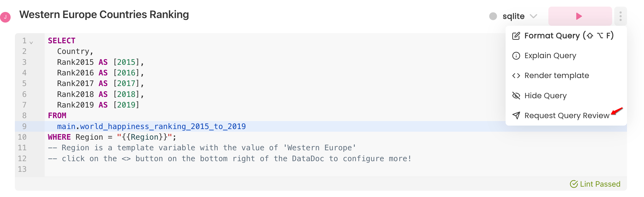Open the sqlite engine dropdown

(x=520, y=16)
